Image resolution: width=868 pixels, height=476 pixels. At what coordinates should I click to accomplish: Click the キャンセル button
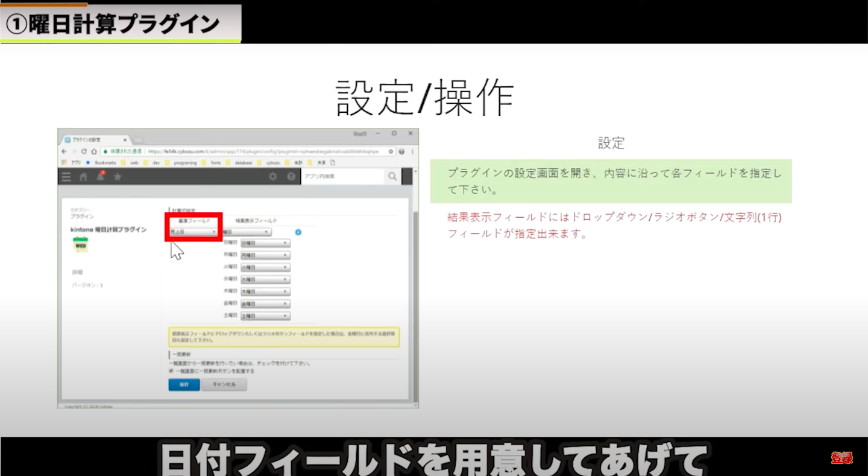pos(224,385)
